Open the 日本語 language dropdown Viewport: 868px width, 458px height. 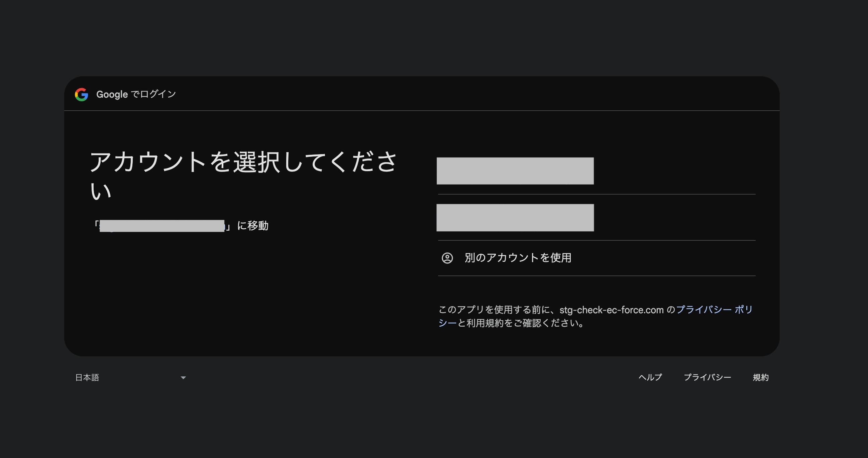tap(130, 377)
